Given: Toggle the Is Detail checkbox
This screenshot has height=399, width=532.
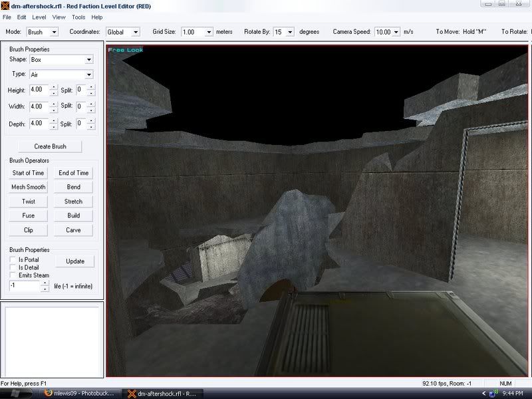Looking at the screenshot, I should click(13, 267).
